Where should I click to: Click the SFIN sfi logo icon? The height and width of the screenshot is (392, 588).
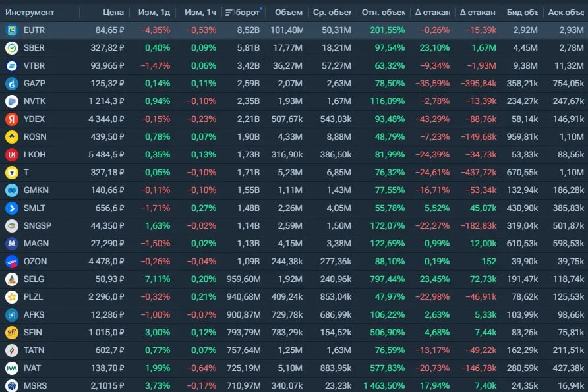pyautogui.click(x=12, y=333)
